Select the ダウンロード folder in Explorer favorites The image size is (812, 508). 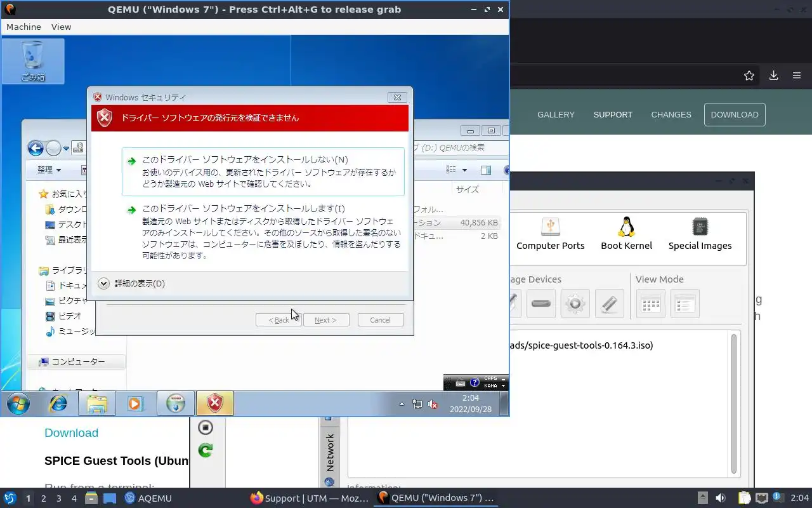[x=67, y=210]
